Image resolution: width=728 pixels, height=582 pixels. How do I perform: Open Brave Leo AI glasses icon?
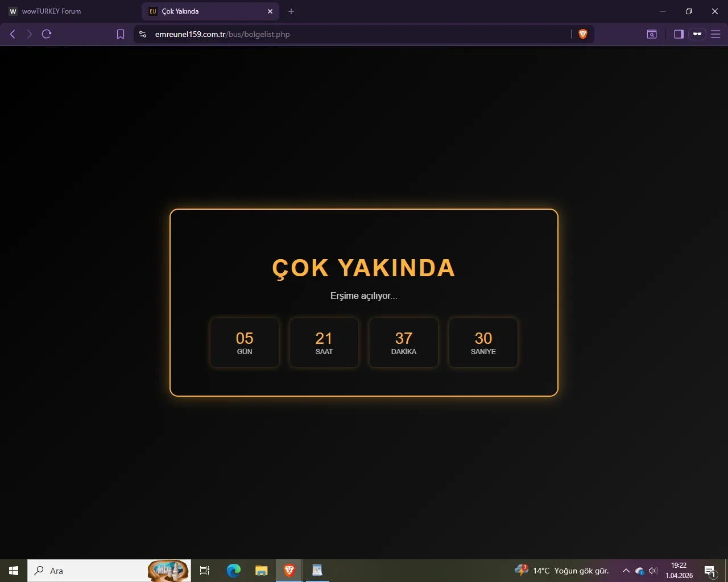(697, 34)
